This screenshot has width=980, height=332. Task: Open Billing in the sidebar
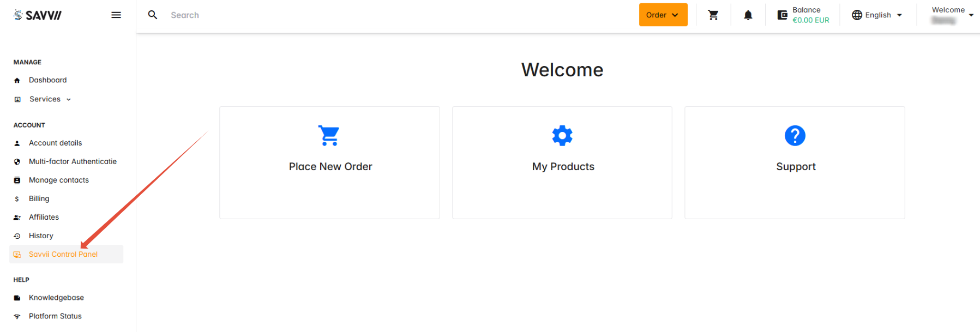point(39,198)
